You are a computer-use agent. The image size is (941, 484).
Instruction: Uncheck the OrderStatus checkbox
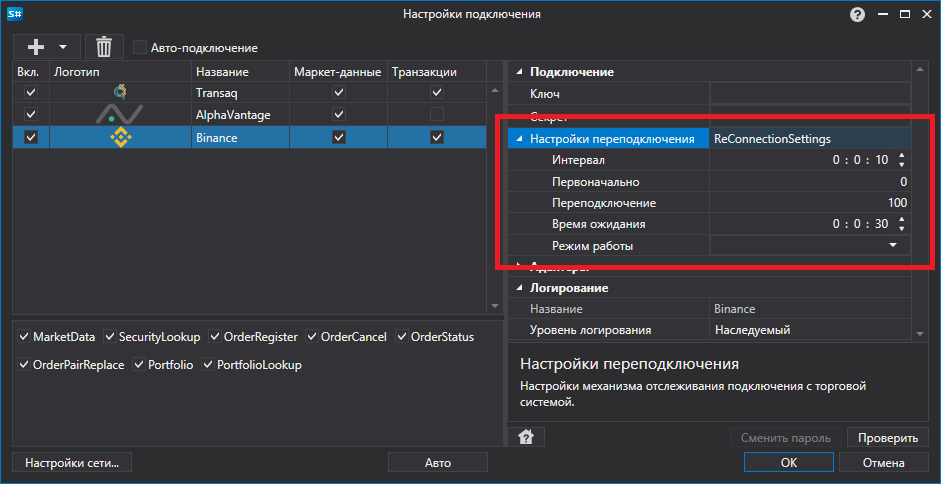pos(402,337)
